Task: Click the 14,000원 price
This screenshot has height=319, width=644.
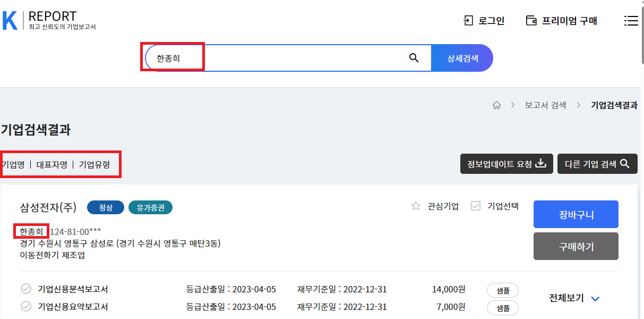Action: (x=449, y=290)
